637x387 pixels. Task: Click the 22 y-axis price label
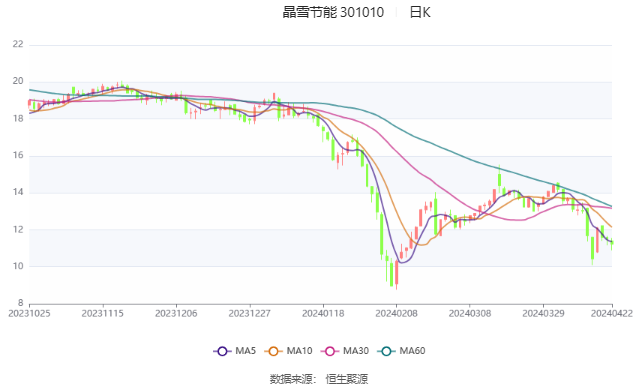[18, 44]
